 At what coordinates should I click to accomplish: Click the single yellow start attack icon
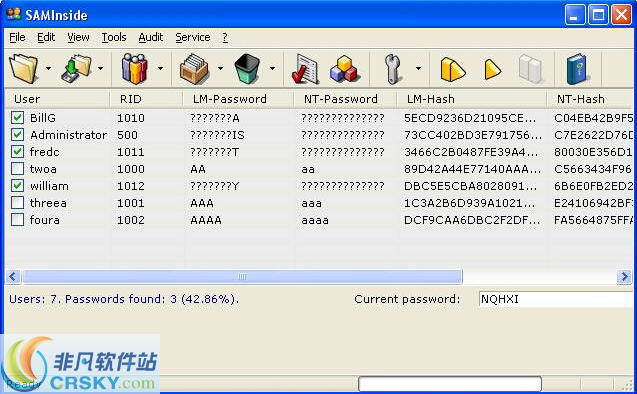(492, 68)
